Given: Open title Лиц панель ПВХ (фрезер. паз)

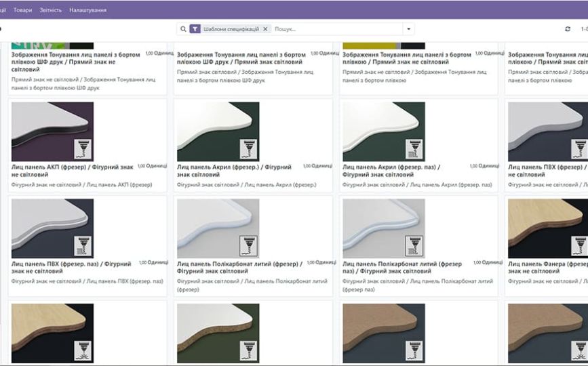Looking at the screenshot, I should click(x=71, y=268).
